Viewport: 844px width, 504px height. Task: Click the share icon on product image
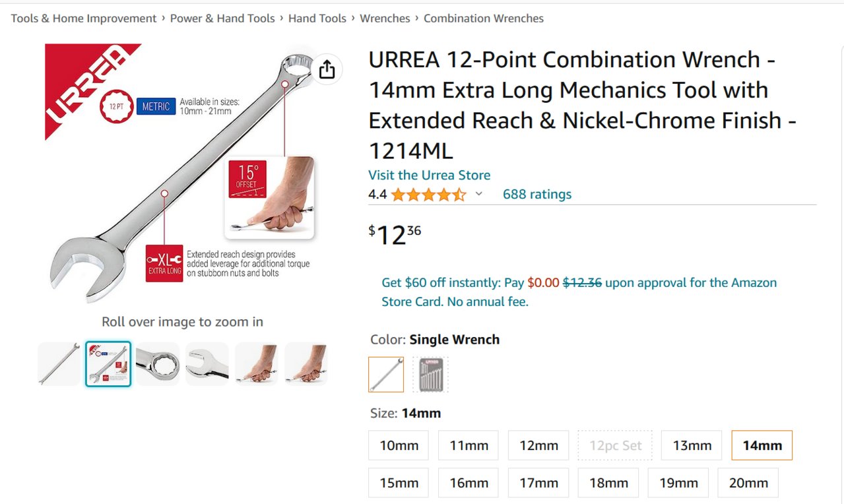click(327, 69)
